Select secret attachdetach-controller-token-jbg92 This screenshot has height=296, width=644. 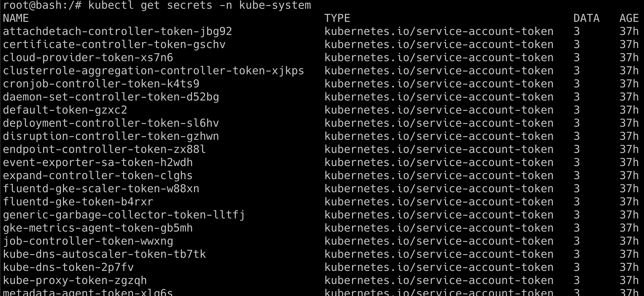[118, 32]
